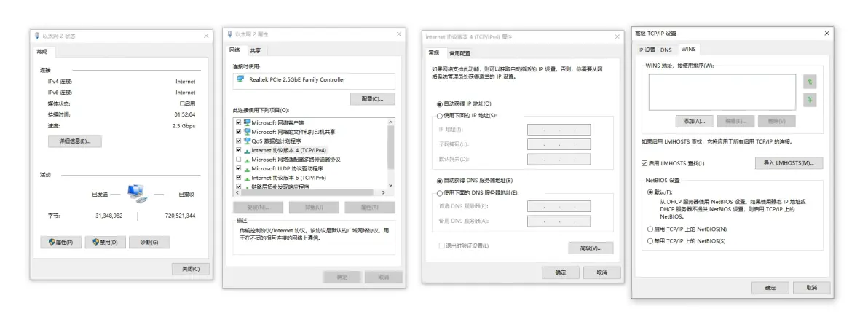Click the WINS address list box
This screenshot has width=868, height=314.
pyautogui.click(x=722, y=92)
